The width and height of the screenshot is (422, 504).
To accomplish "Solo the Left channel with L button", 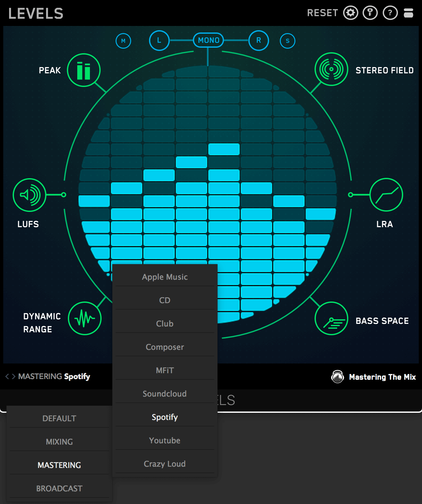I will tap(159, 41).
